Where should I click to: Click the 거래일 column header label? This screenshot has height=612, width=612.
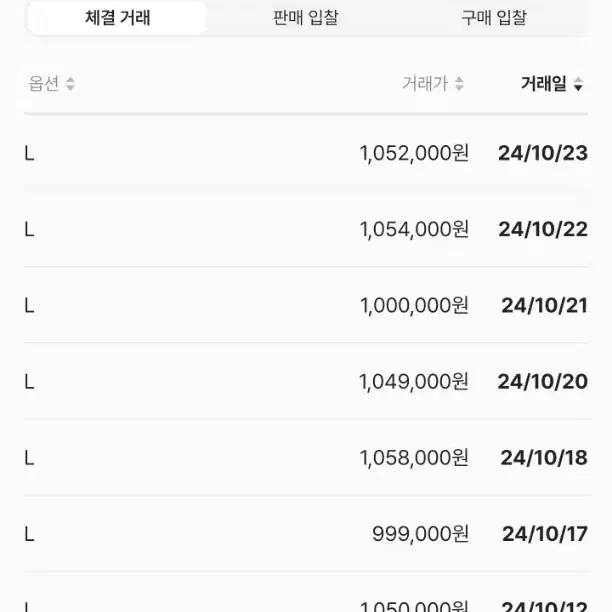(544, 84)
